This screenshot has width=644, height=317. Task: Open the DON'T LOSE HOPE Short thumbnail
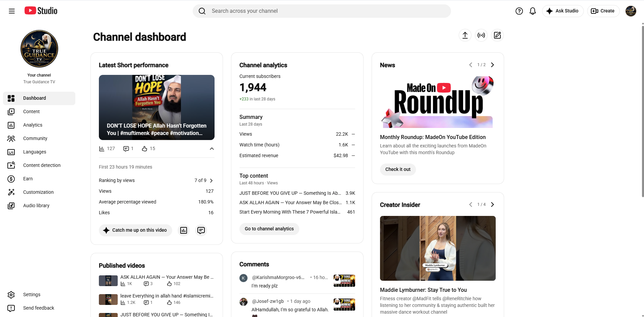[x=157, y=107]
